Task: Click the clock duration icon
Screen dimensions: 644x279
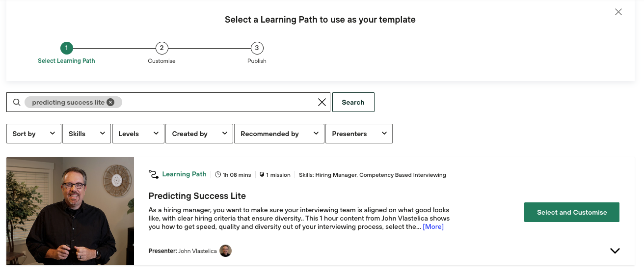Action: (x=218, y=174)
